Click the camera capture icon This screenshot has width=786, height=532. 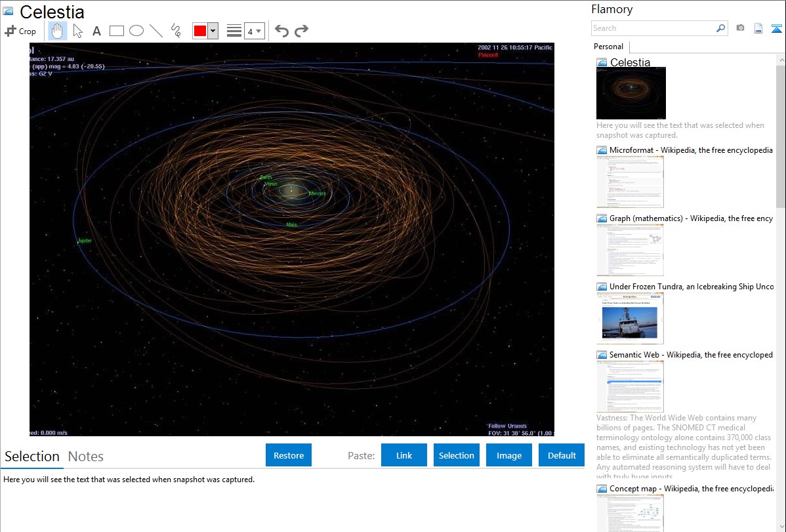coord(740,28)
